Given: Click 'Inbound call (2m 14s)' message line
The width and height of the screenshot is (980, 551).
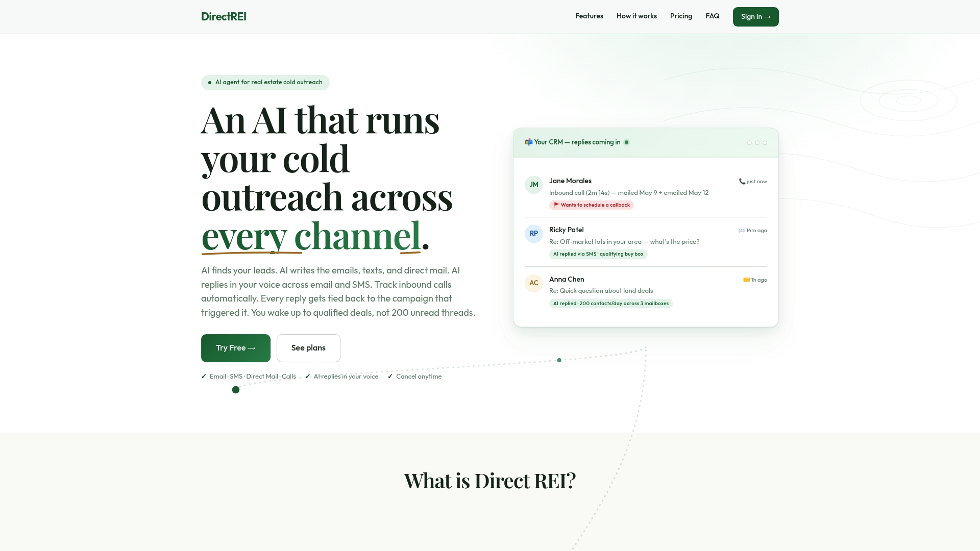Looking at the screenshot, I should coord(629,193).
